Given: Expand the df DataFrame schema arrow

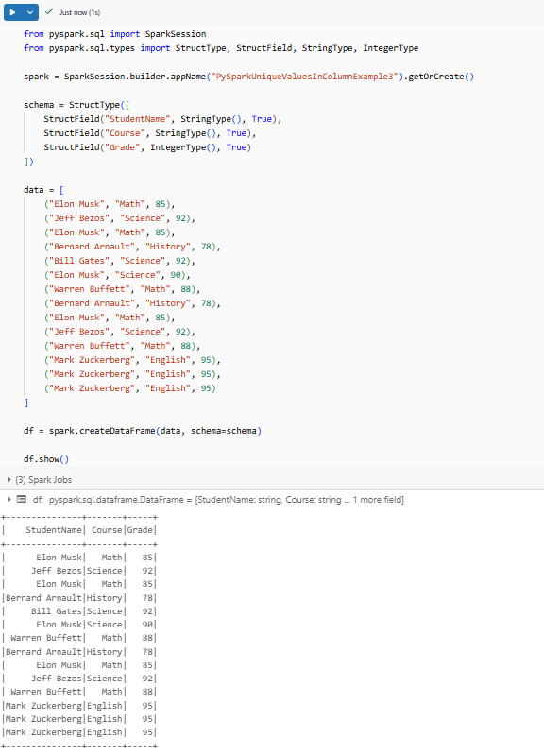Looking at the screenshot, I should (x=9, y=500).
